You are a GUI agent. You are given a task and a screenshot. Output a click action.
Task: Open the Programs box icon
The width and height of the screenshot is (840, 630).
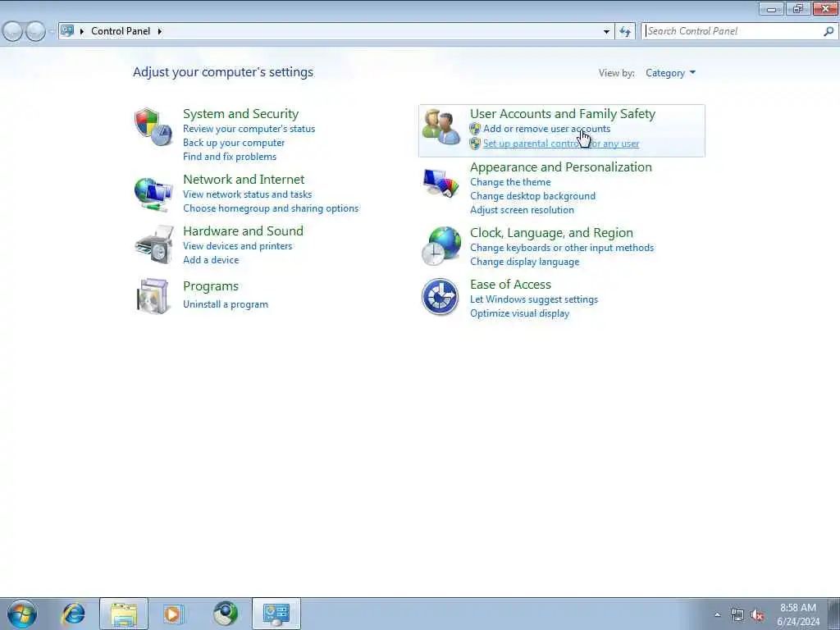click(153, 295)
